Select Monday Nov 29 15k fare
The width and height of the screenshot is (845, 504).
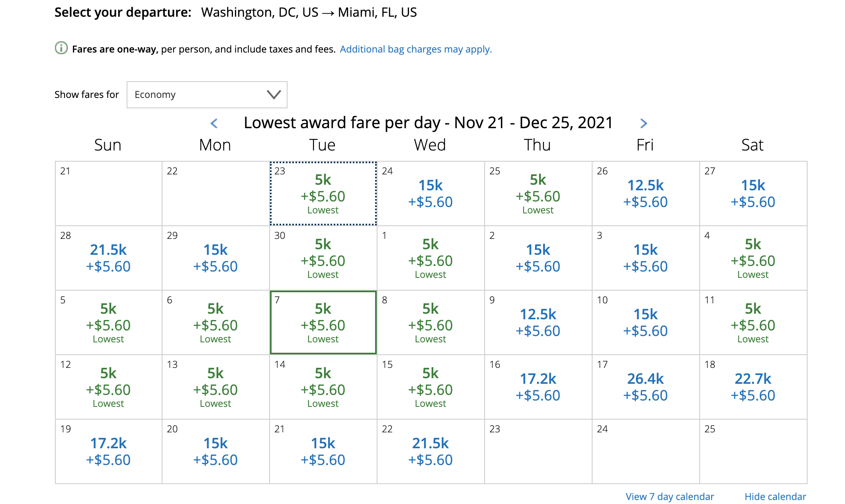tap(215, 258)
